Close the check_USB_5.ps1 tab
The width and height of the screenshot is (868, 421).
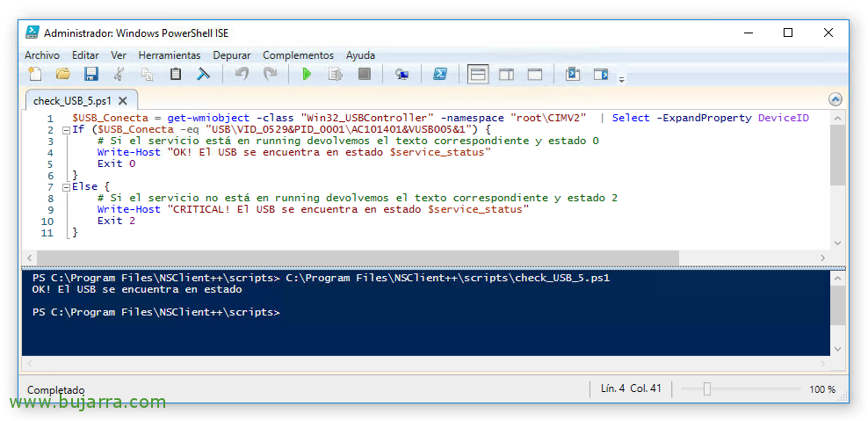(x=123, y=100)
